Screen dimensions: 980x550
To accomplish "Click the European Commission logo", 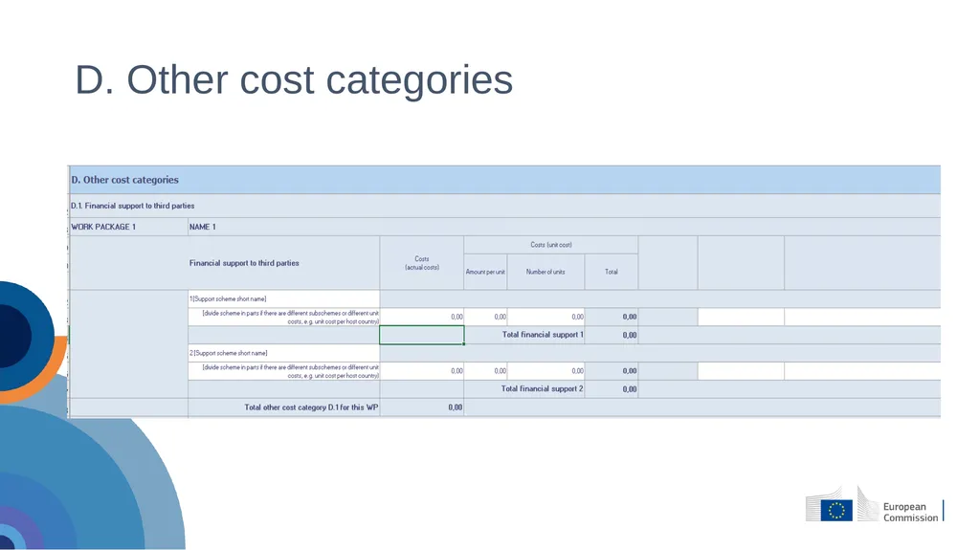I will point(875,504).
